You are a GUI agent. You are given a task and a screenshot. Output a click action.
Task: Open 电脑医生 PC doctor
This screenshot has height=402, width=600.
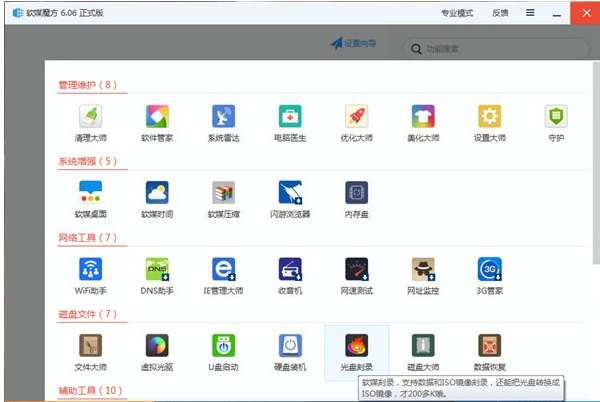290,116
